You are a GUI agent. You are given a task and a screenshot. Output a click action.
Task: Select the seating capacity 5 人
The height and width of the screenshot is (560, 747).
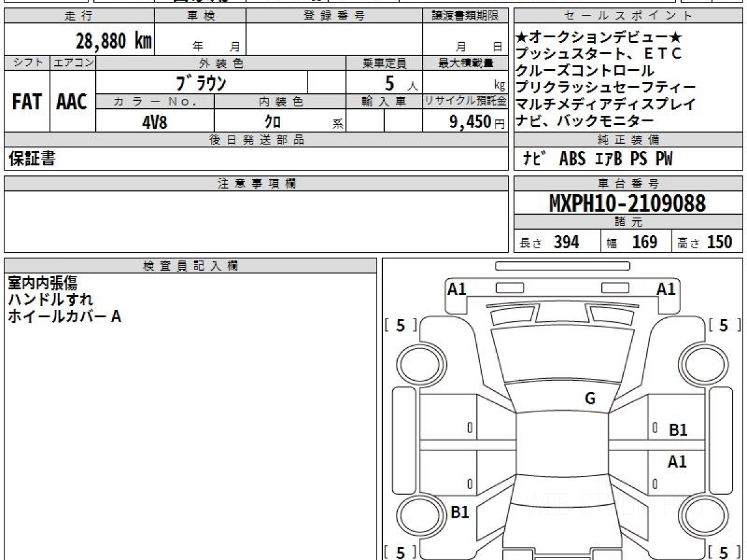click(x=402, y=83)
